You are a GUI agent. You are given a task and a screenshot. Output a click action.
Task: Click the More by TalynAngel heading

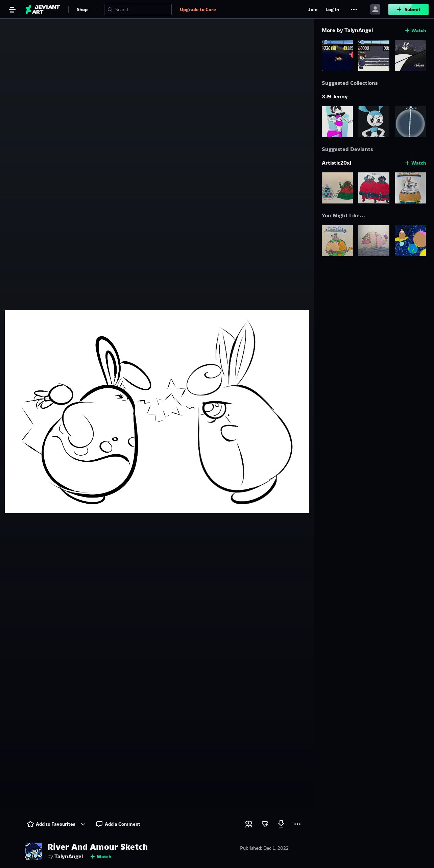(347, 30)
